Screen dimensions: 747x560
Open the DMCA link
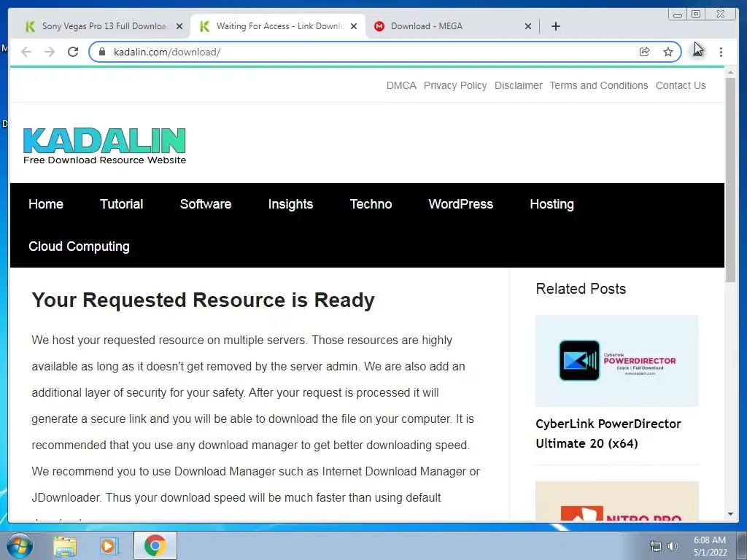click(x=401, y=86)
